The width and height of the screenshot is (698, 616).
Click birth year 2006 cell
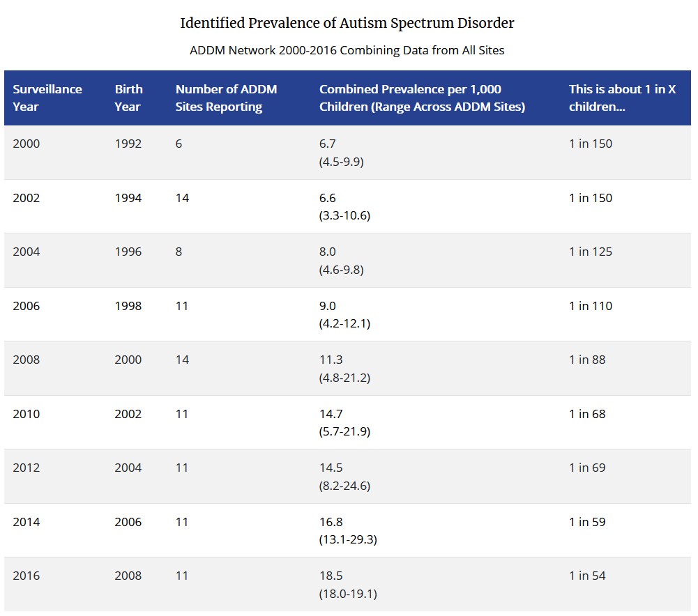point(128,522)
